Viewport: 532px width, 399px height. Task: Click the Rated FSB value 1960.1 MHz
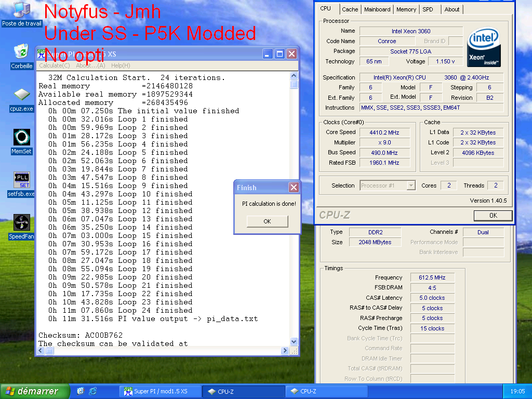[384, 163]
